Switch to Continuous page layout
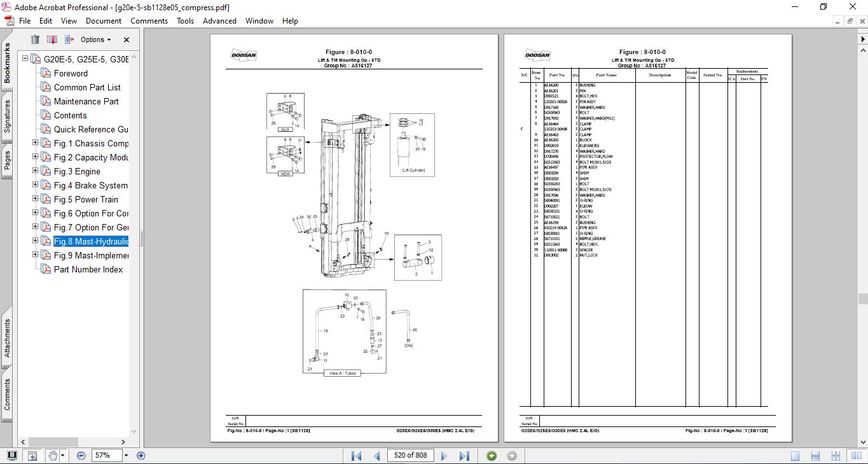Viewport: 868px width, 464px height. 816,456
